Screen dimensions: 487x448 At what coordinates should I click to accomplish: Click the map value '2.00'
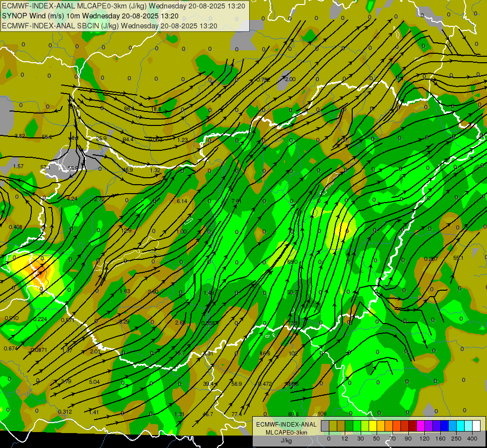(291, 79)
